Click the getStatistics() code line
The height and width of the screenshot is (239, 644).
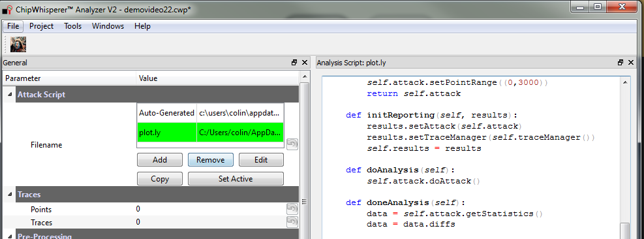(x=455, y=214)
